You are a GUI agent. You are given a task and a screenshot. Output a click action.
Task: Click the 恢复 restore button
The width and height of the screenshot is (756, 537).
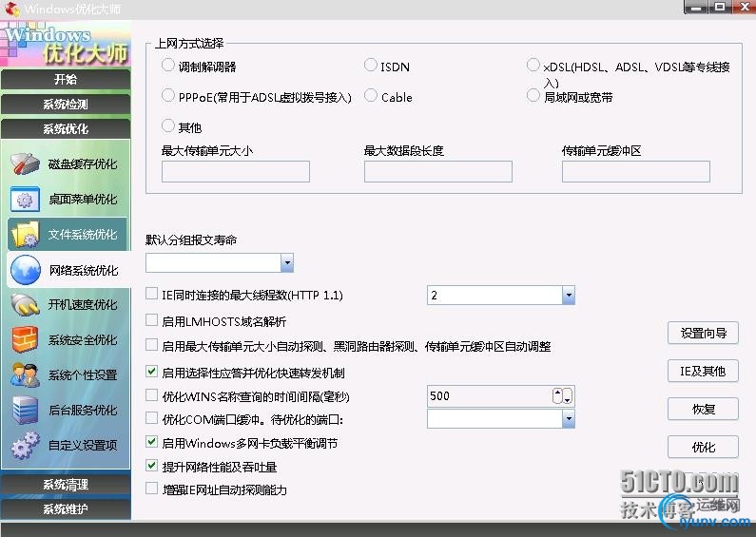point(703,410)
